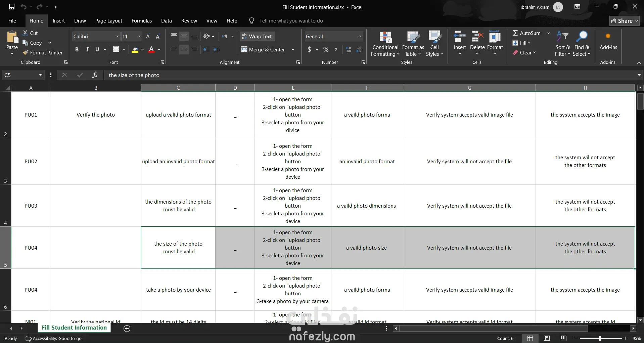The image size is (644, 343).
Task: Collapse the ribbon with the caret
Action: 639,62
